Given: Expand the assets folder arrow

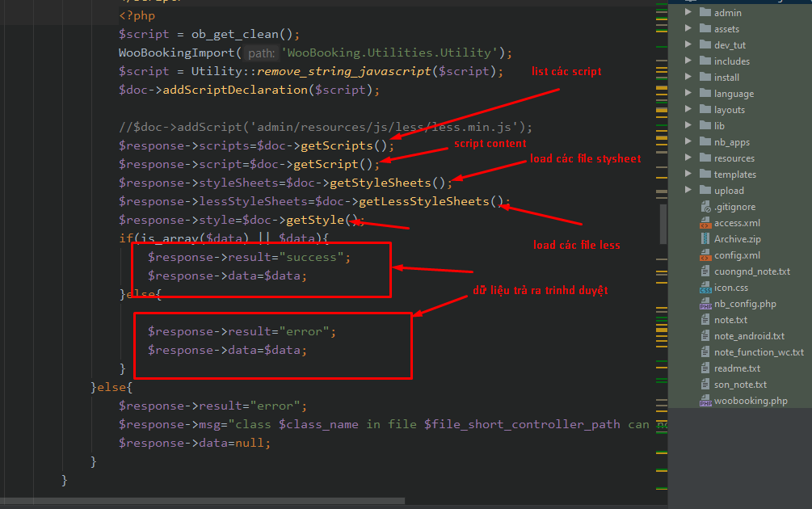Looking at the screenshot, I should tap(688, 29).
